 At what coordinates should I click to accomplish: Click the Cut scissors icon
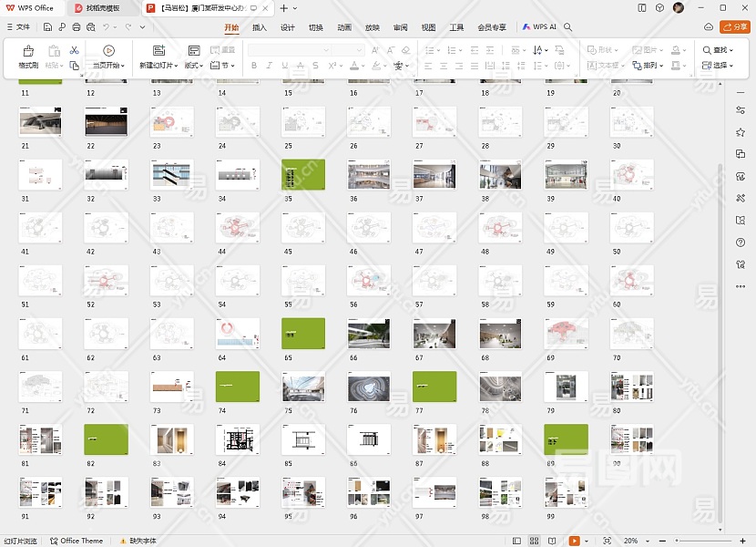pos(74,50)
